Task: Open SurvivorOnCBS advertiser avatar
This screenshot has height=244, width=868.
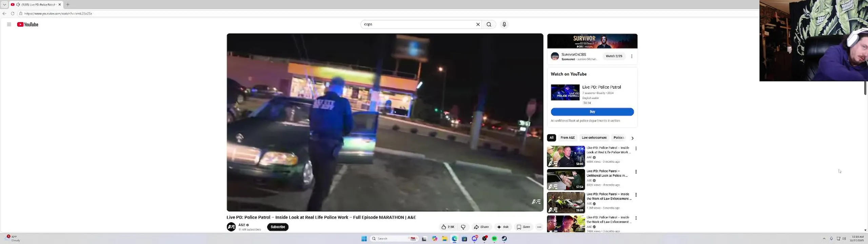Action: [555, 56]
